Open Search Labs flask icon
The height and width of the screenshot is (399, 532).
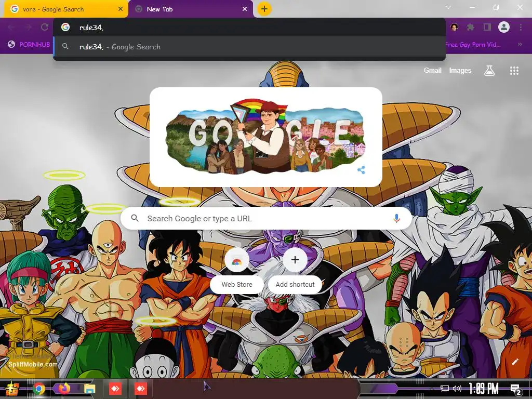click(489, 71)
